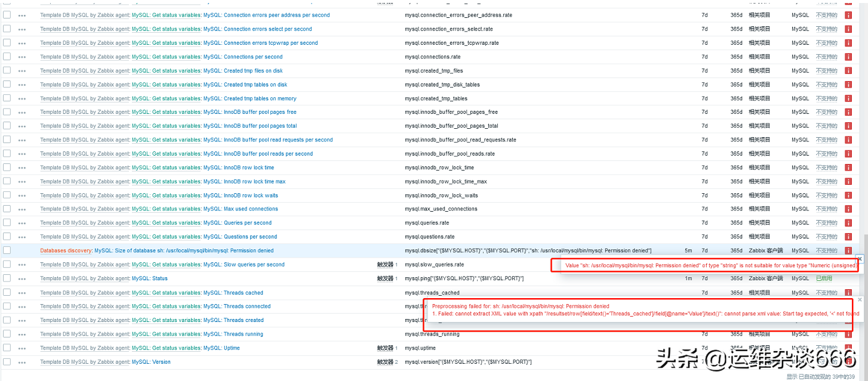Click the error icon on InnoDB buffer pool pages free row

[848, 111]
